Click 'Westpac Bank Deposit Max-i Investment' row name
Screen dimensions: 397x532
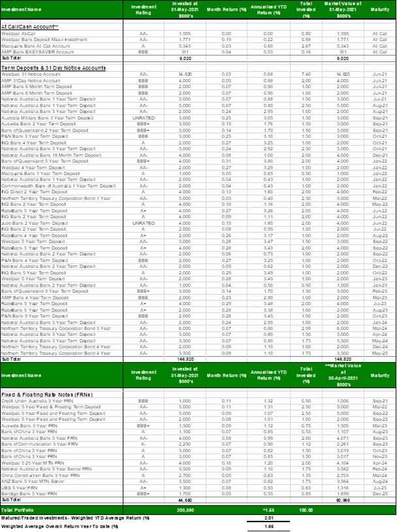coord(44,40)
